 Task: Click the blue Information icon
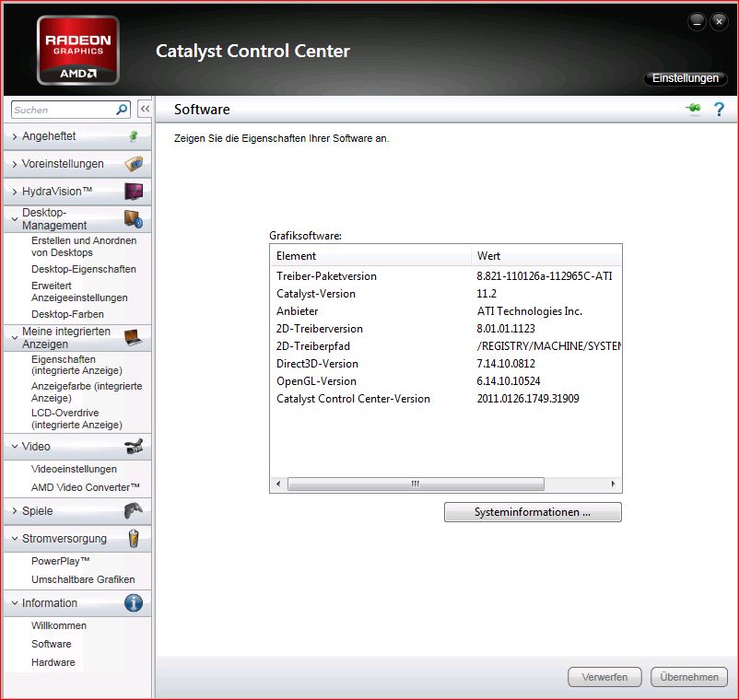(x=134, y=603)
